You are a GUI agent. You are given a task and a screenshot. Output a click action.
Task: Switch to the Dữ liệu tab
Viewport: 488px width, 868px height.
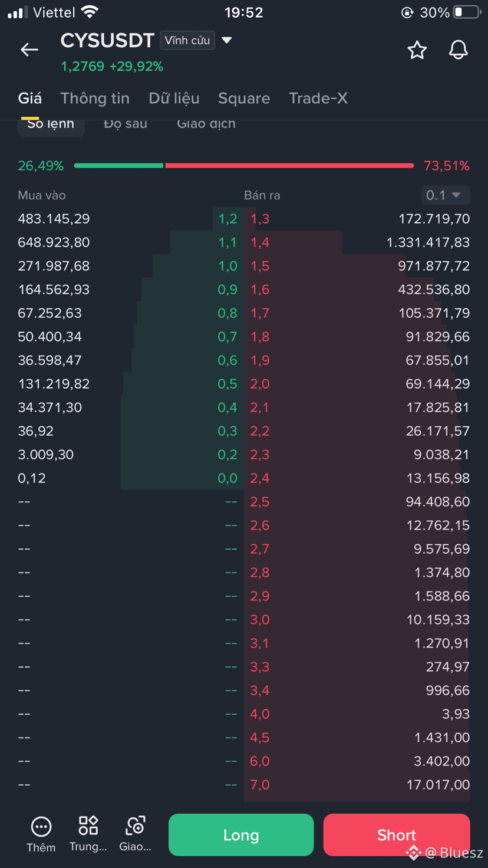[174, 98]
